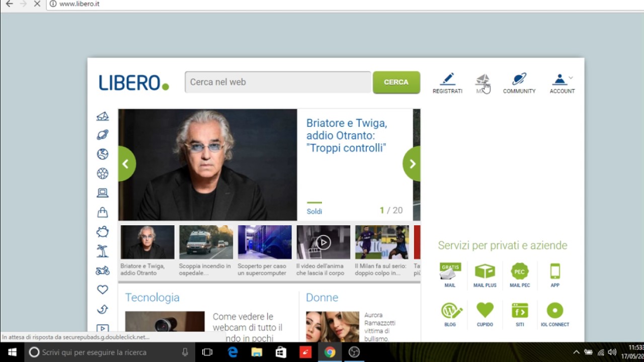The image size is (644, 362).
Task: Play the 'Il video dell'anima' video thumbnail
Action: [x=324, y=242]
